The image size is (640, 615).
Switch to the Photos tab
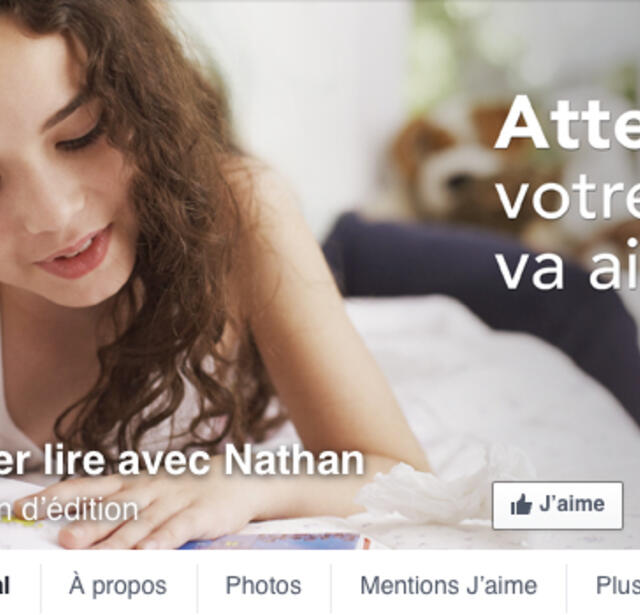[263, 586]
